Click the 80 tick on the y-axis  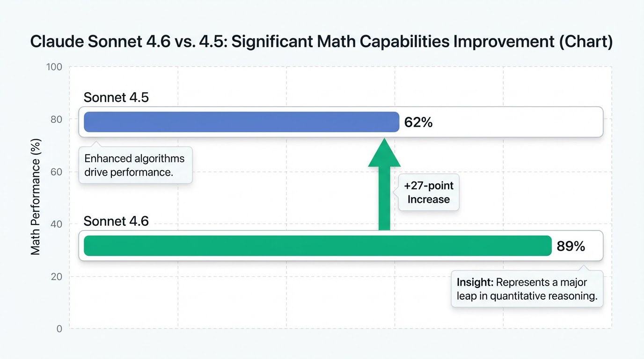57,119
